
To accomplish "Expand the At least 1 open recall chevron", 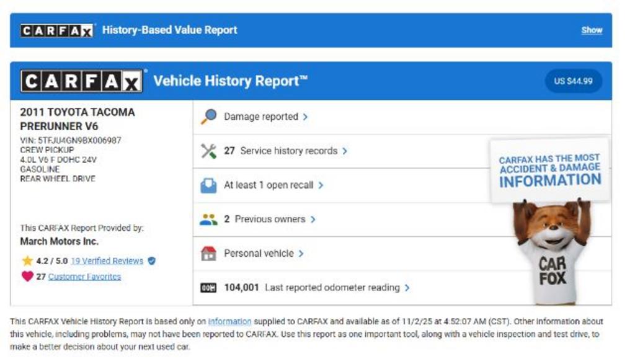I will (321, 185).
